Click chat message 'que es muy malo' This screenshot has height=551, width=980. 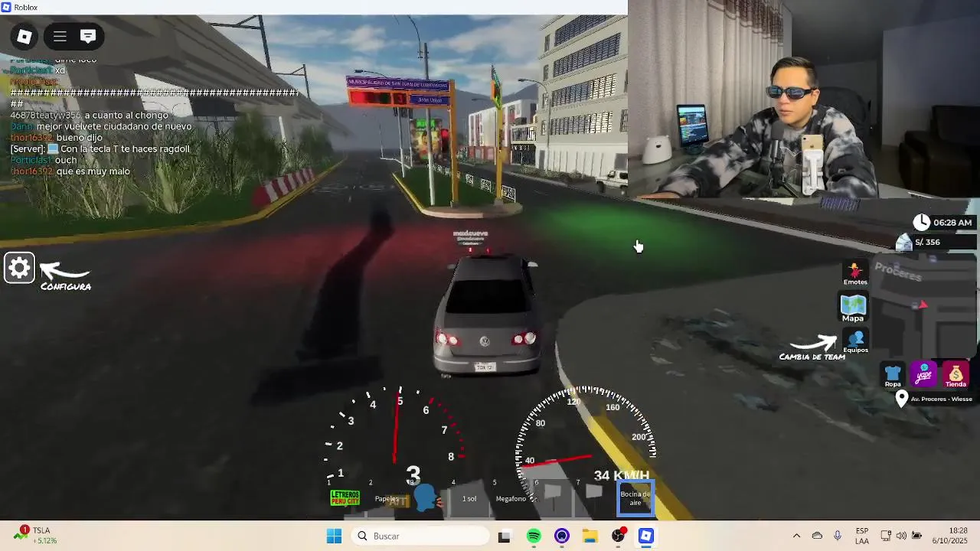[x=93, y=171]
